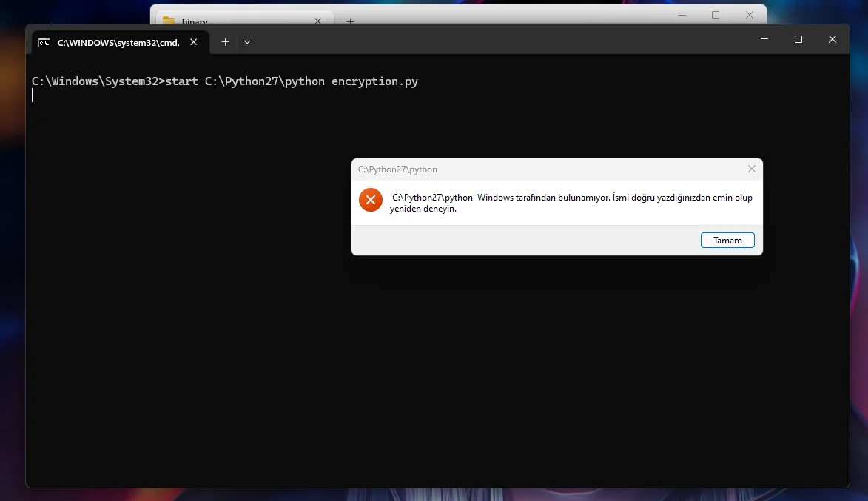Maximize the terminal window

798,39
